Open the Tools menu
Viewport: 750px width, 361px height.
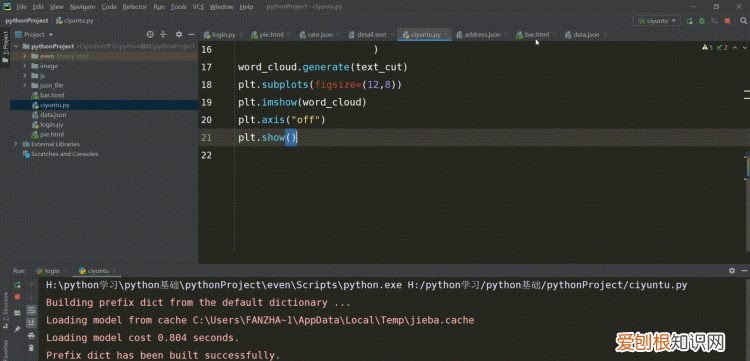(178, 7)
